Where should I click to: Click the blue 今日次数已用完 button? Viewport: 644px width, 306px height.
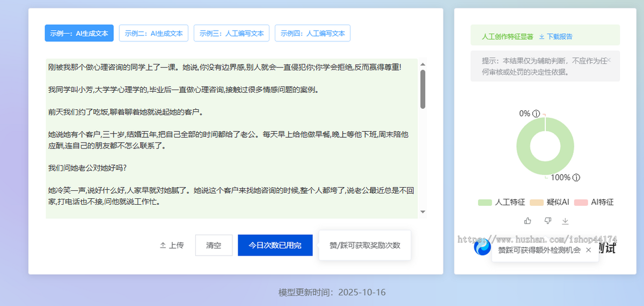pos(275,245)
